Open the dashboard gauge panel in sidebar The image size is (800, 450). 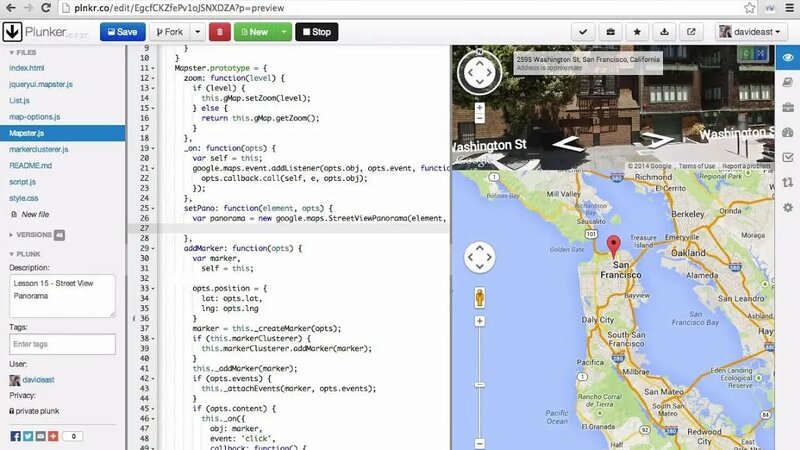click(788, 132)
